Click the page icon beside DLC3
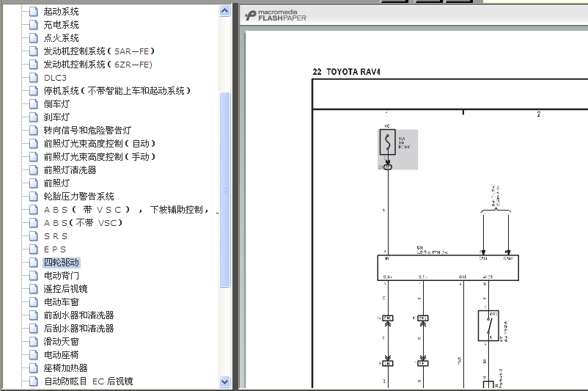588x391 pixels. (x=34, y=78)
